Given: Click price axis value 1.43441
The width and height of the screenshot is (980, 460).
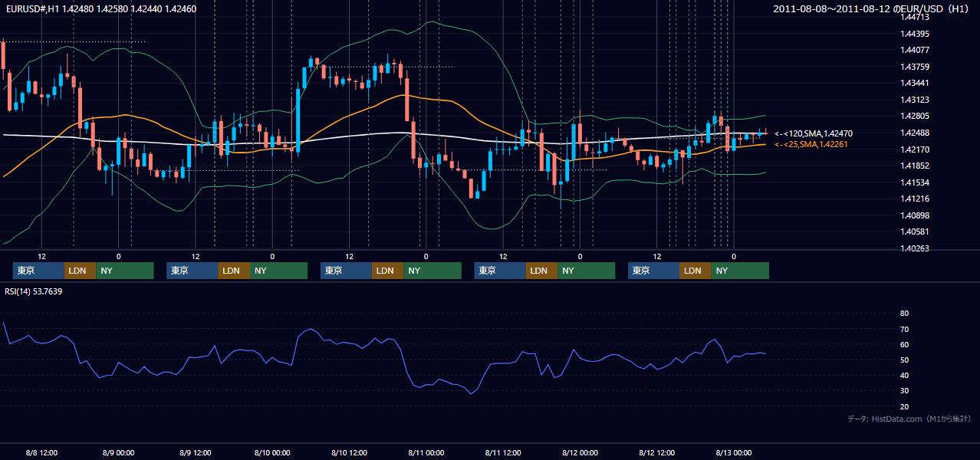Looking at the screenshot, I should coord(915,83).
